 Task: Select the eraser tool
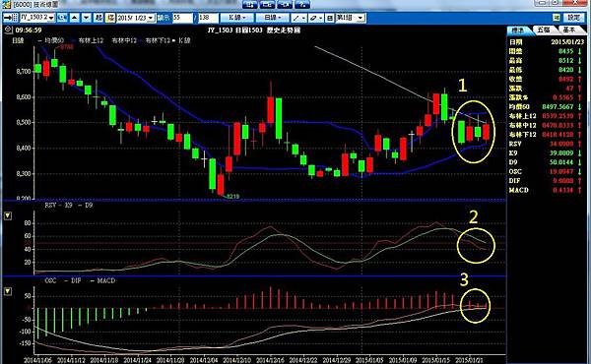pos(316,18)
